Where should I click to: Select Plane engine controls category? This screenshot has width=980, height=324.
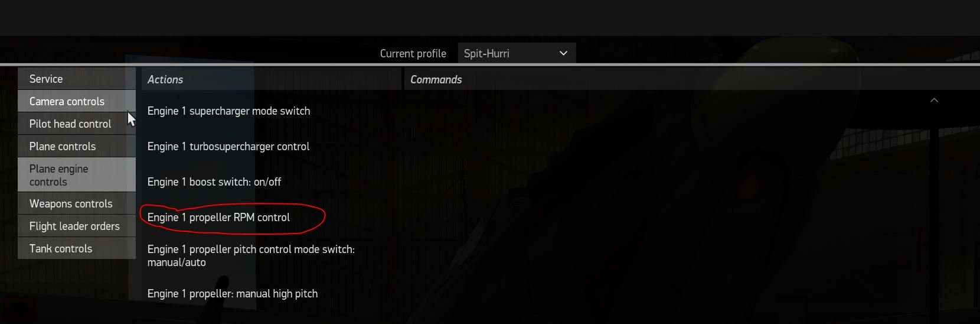pyautogui.click(x=77, y=175)
